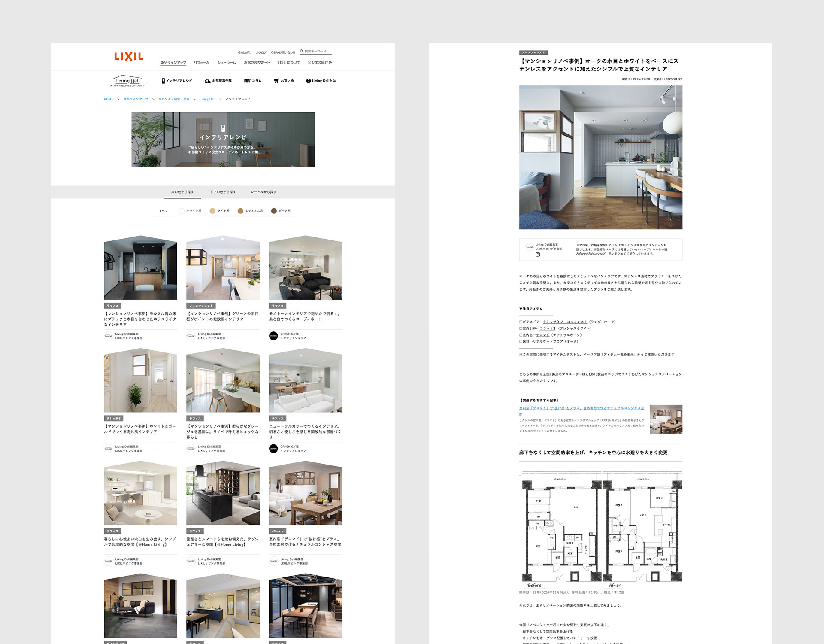Type in the 検索キーワード search field
The image size is (824, 644).
tap(318, 51)
